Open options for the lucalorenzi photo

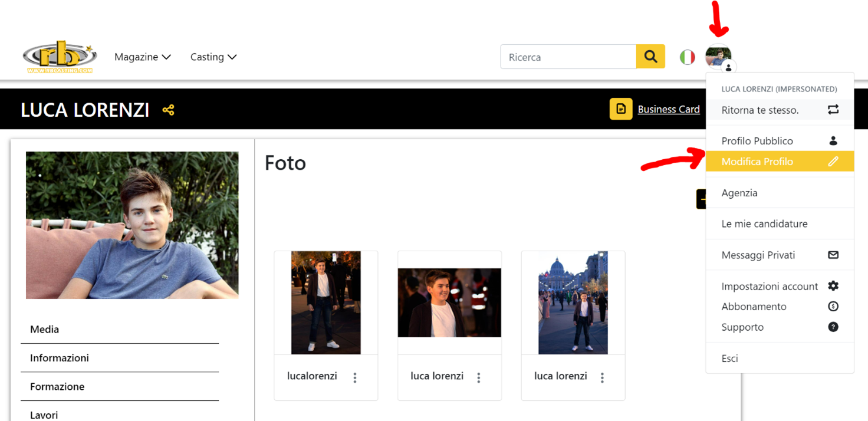(x=354, y=377)
